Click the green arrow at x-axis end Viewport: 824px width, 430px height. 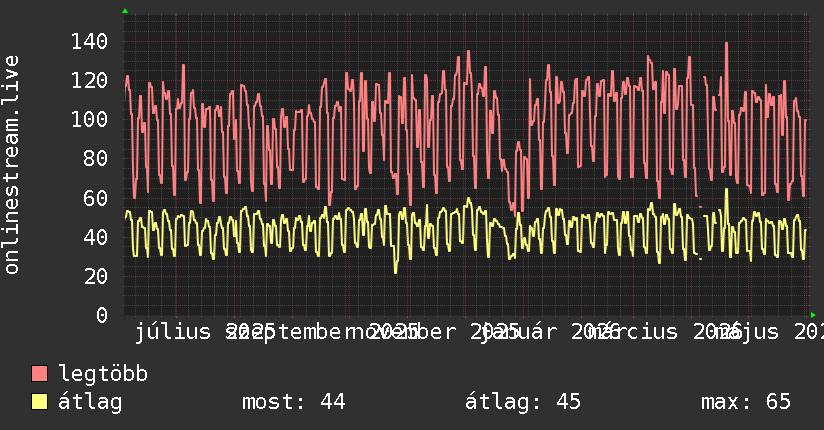(x=813, y=315)
